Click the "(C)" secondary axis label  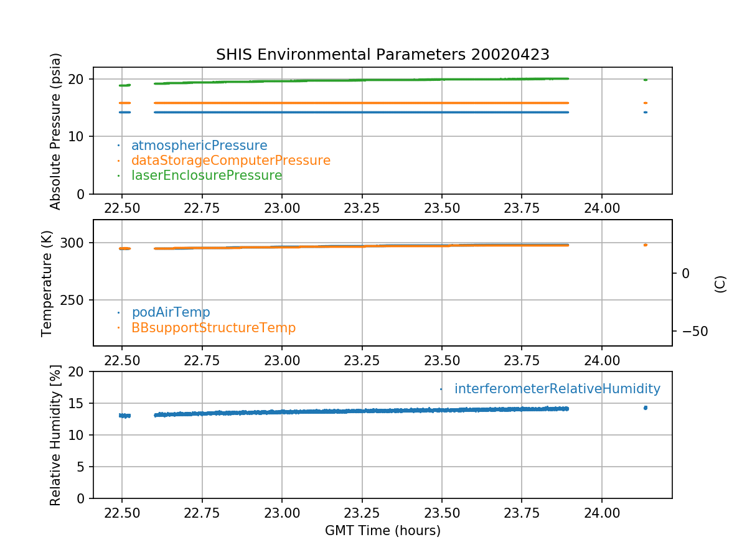720,283
